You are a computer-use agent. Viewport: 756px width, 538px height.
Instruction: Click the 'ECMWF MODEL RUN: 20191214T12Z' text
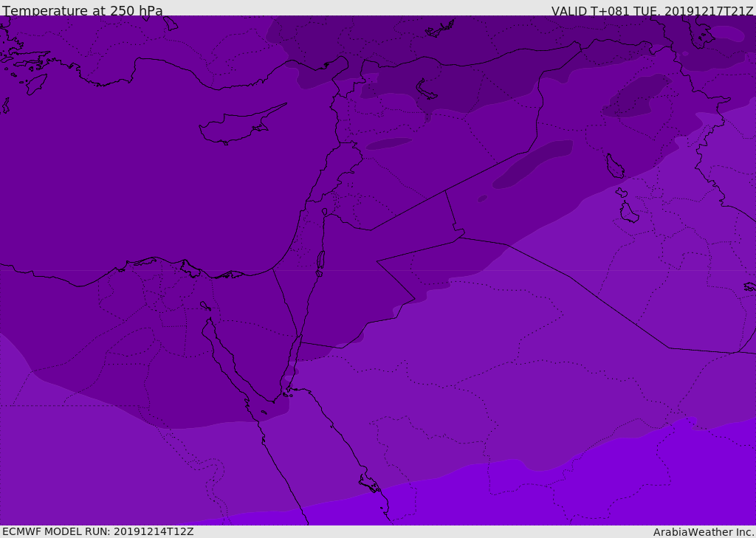pyautogui.click(x=98, y=531)
